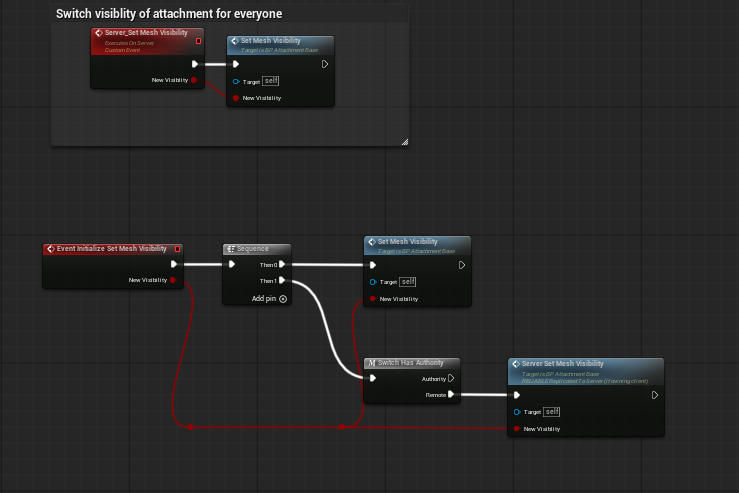Click the Remote output pin on Switch Has Authority
739x493 pixels.
(451, 394)
